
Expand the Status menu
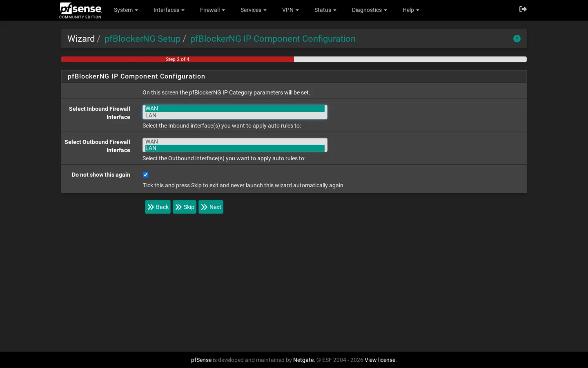[325, 10]
